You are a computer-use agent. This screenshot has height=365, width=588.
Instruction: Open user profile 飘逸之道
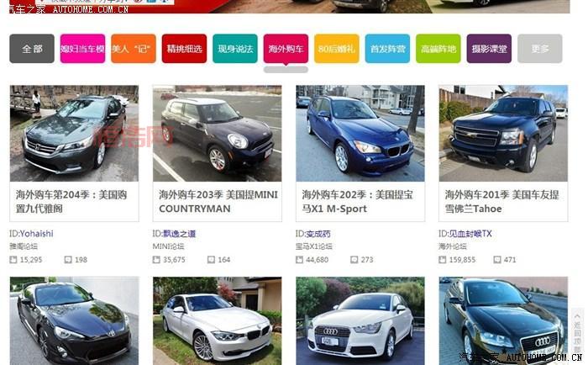[179, 234]
